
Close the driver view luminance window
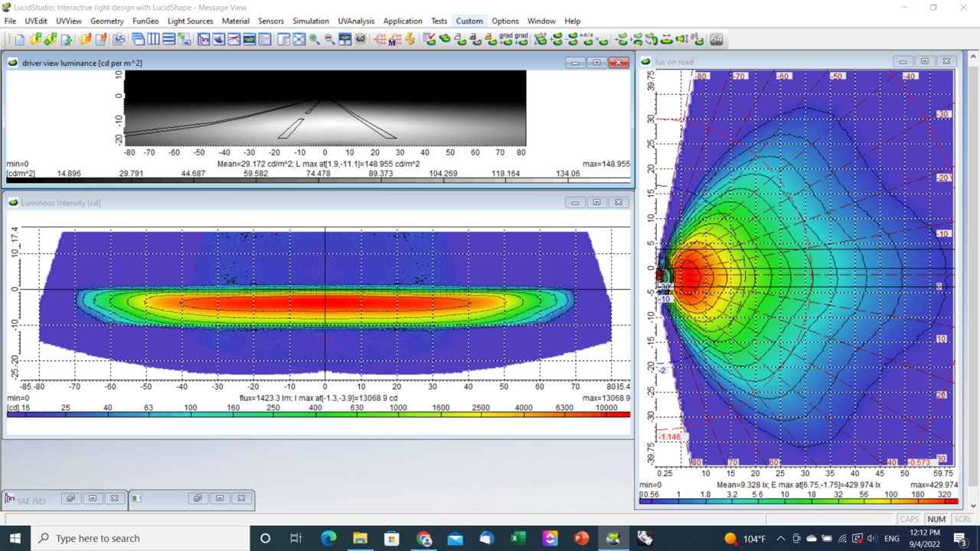619,63
